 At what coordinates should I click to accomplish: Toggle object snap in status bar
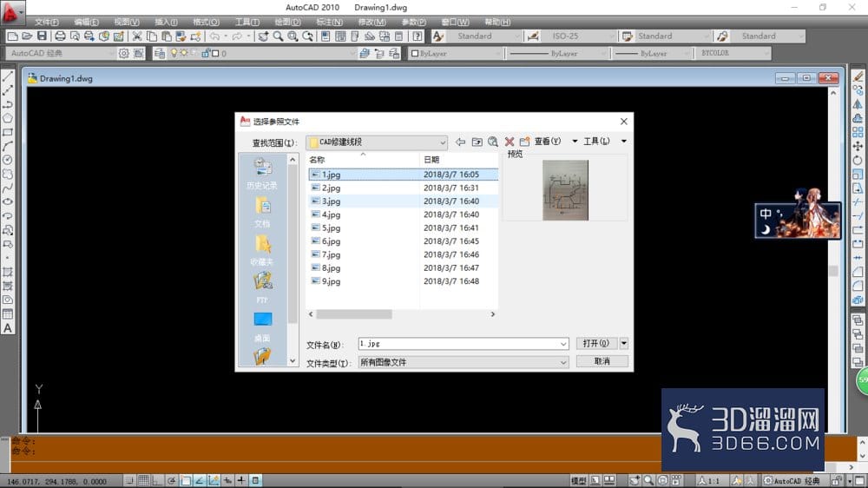point(186,480)
